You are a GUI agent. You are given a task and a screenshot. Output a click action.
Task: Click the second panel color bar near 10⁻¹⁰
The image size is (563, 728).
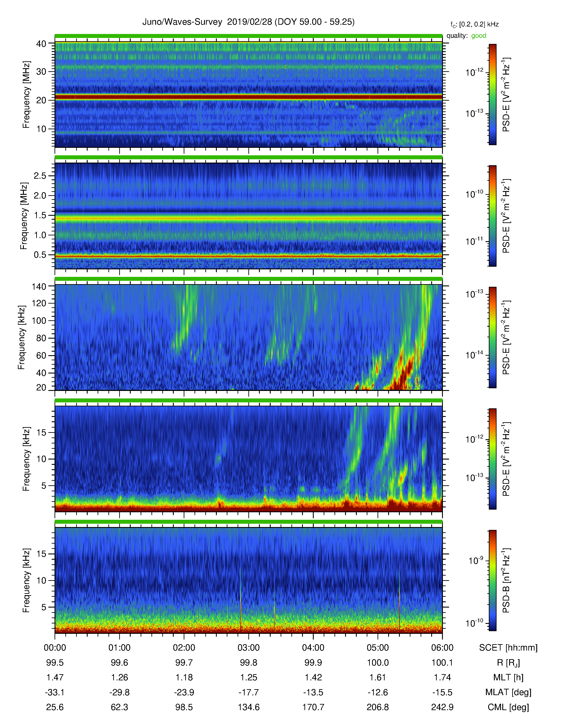click(x=493, y=194)
